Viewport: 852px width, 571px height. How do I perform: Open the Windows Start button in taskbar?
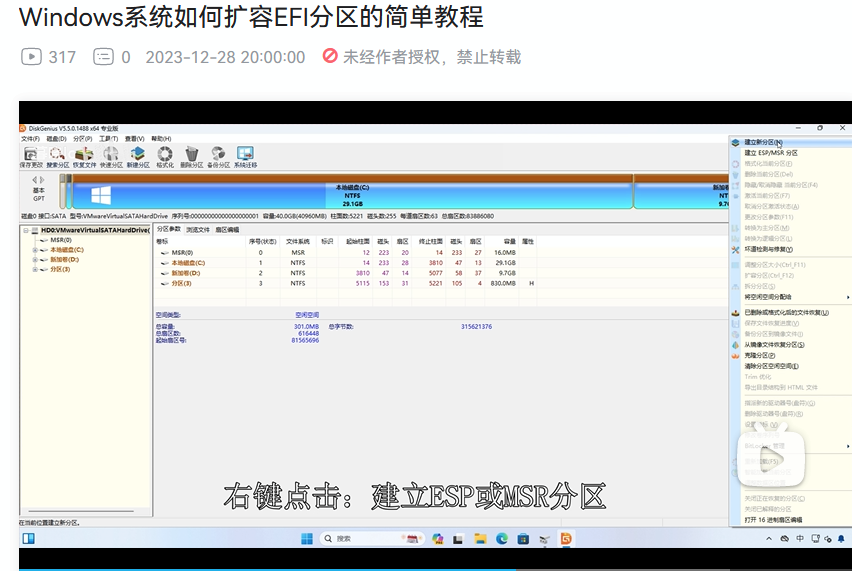click(x=307, y=538)
